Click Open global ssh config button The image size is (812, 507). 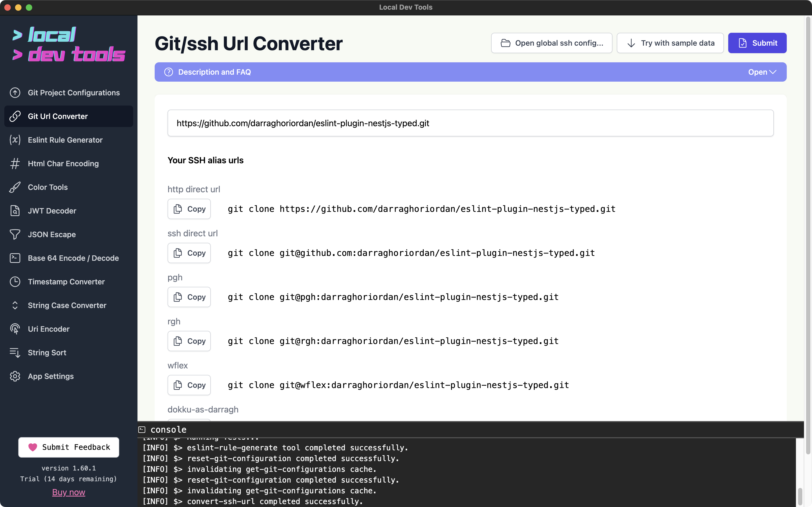pyautogui.click(x=552, y=43)
